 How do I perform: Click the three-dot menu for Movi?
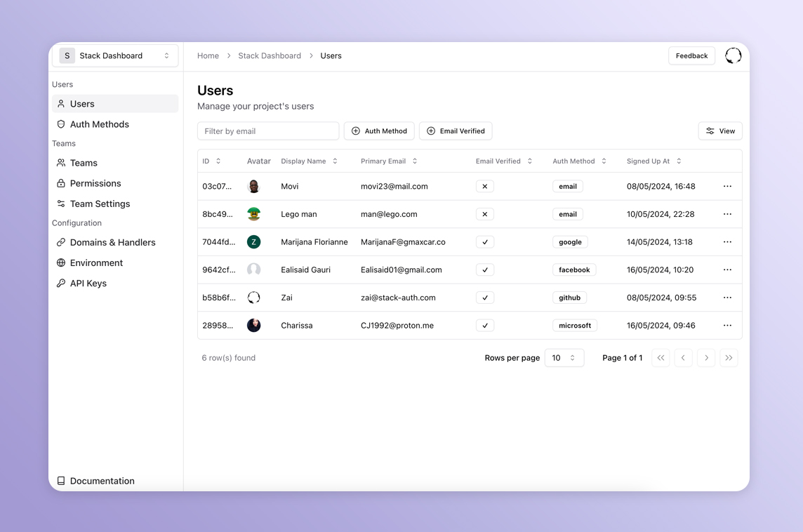pyautogui.click(x=727, y=187)
